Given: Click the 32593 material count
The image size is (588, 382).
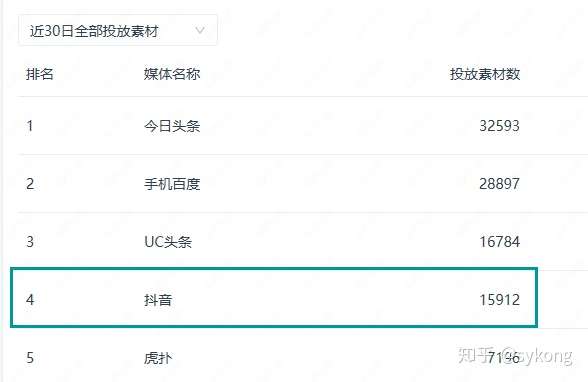Looking at the screenshot, I should 500,126.
